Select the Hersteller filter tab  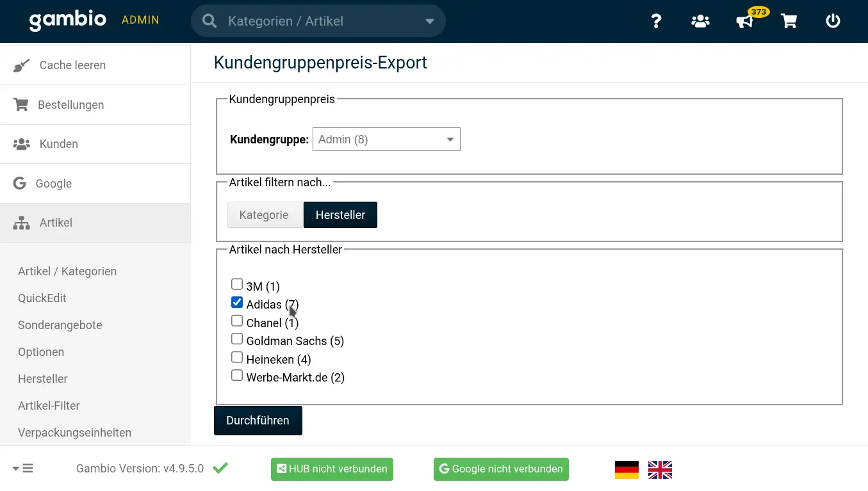pyautogui.click(x=340, y=215)
